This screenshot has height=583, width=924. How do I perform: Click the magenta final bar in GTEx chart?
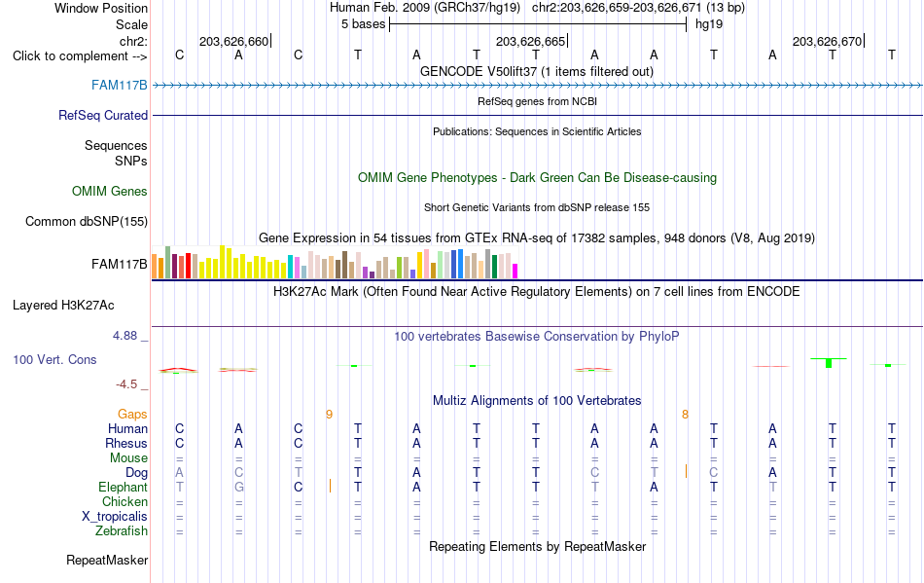(x=515, y=272)
